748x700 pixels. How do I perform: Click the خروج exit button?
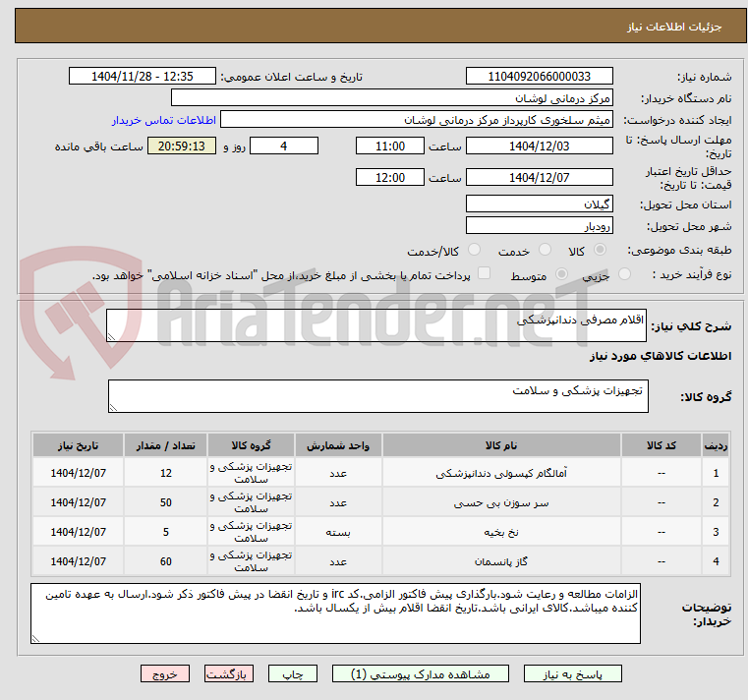(x=165, y=673)
